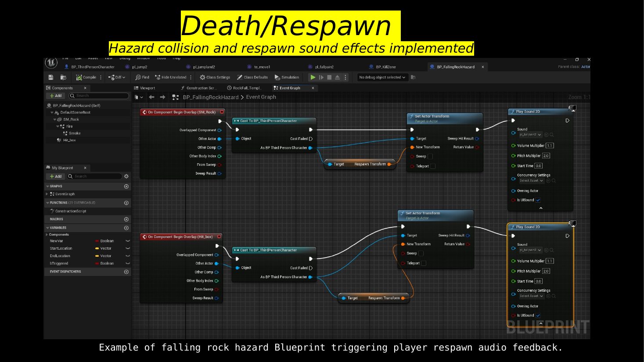Click the Find button in toolbar
Viewport: 644px width, 362px height.
click(x=142, y=77)
